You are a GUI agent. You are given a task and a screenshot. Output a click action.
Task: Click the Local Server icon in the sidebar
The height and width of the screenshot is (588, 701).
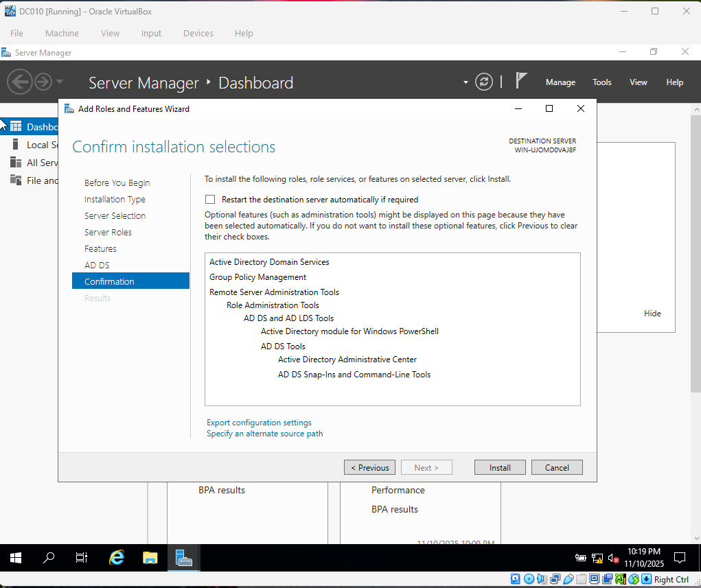16,144
